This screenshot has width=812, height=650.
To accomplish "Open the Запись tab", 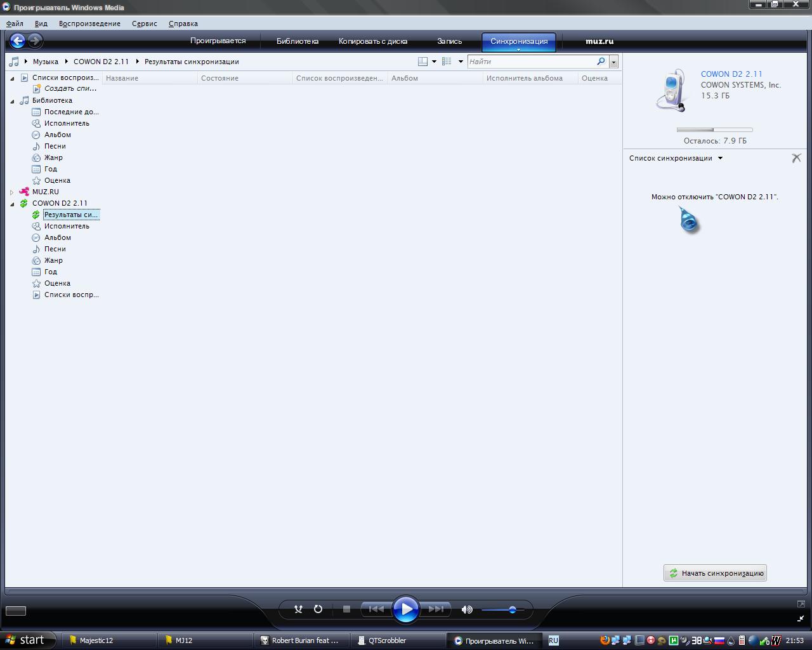I will [x=449, y=41].
